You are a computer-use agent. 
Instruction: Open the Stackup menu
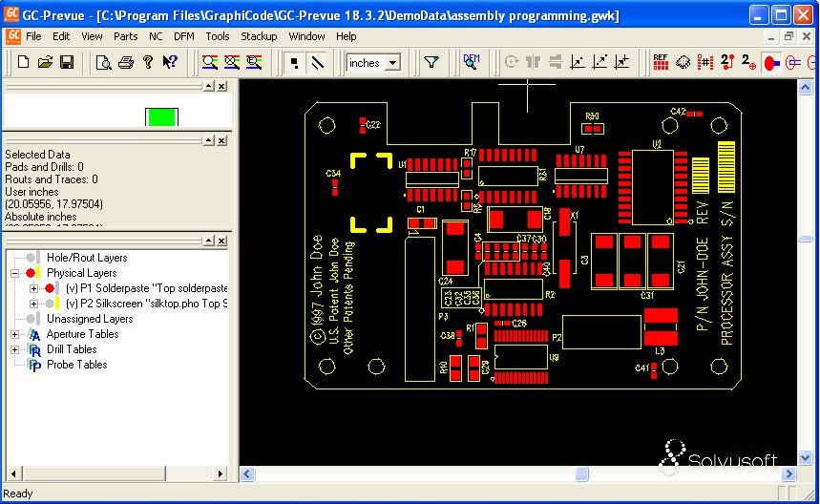[259, 36]
